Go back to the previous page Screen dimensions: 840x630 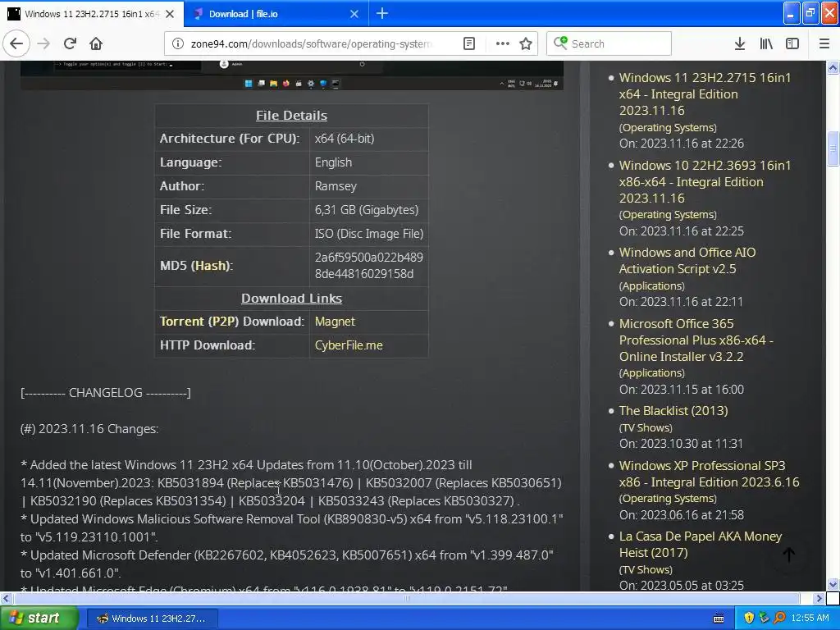[x=16, y=43]
